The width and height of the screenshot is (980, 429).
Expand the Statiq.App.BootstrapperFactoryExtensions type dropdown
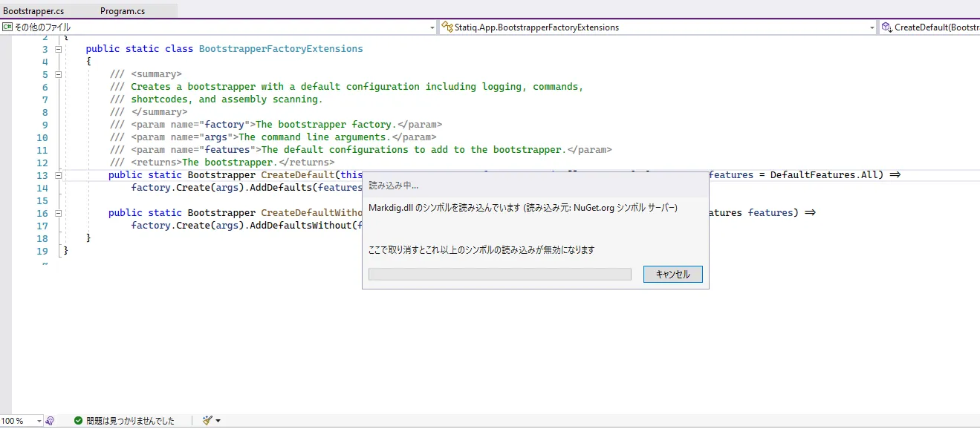click(x=872, y=27)
